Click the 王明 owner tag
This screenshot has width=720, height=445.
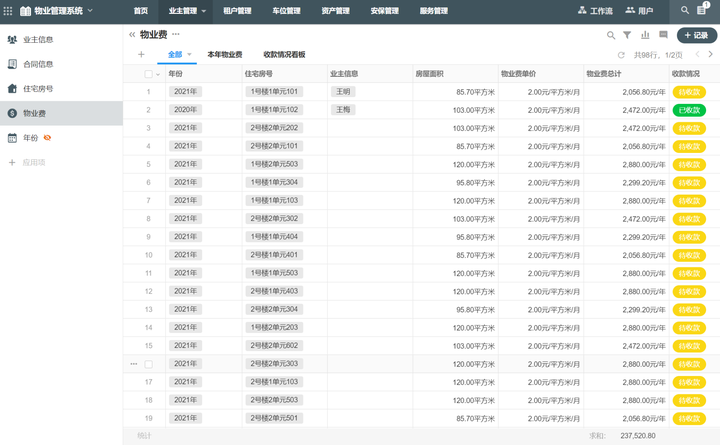click(343, 91)
